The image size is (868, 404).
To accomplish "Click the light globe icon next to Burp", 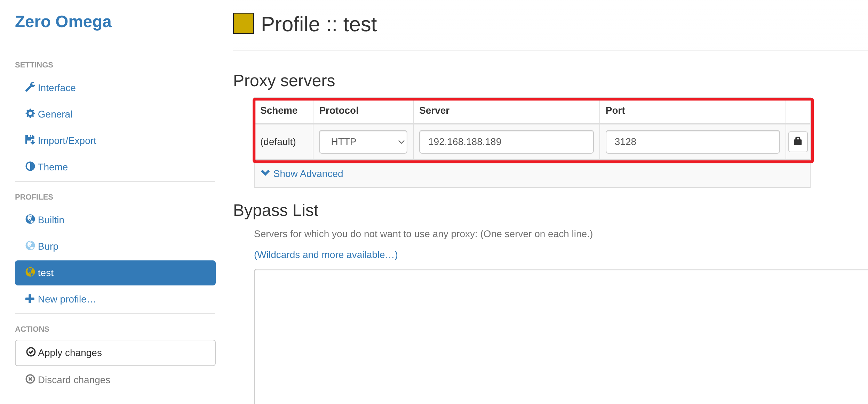I will coord(30,245).
